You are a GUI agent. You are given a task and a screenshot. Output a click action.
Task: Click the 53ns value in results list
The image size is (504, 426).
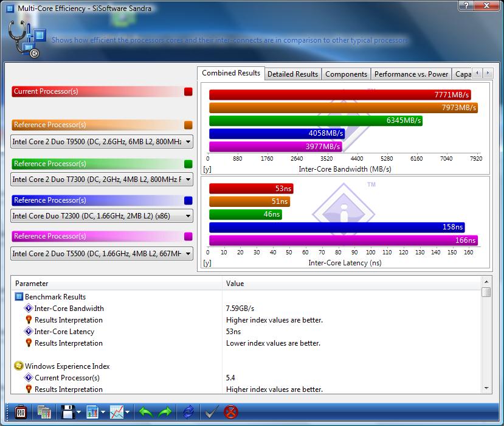(233, 332)
